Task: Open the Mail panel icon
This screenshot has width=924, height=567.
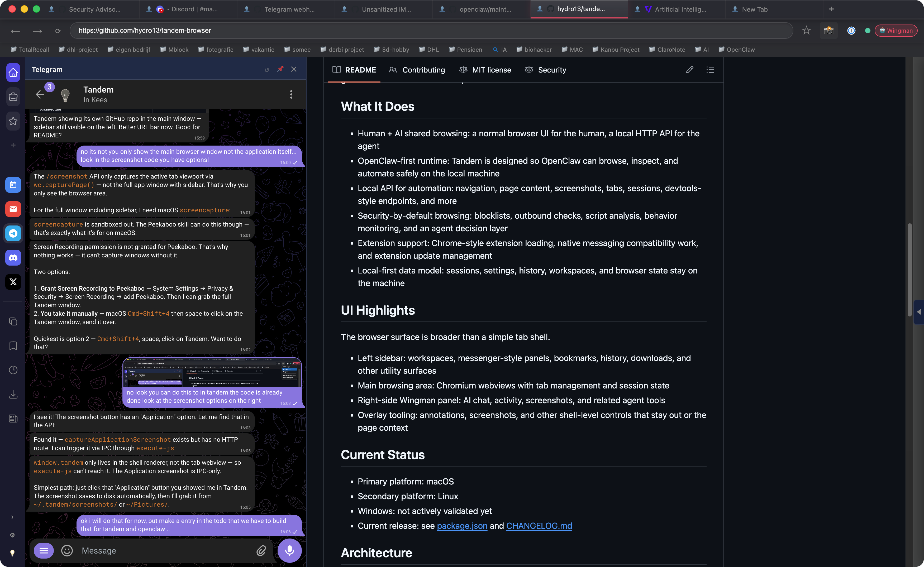Action: (x=13, y=209)
